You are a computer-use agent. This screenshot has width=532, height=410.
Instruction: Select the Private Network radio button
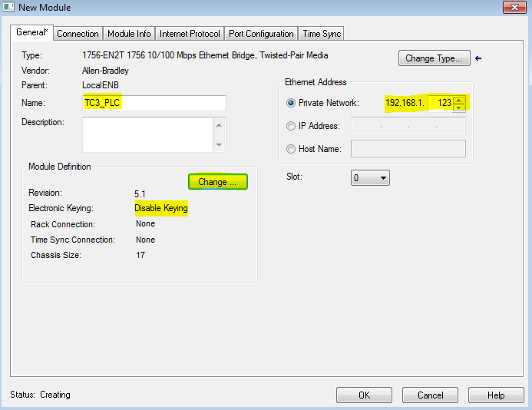pos(291,103)
